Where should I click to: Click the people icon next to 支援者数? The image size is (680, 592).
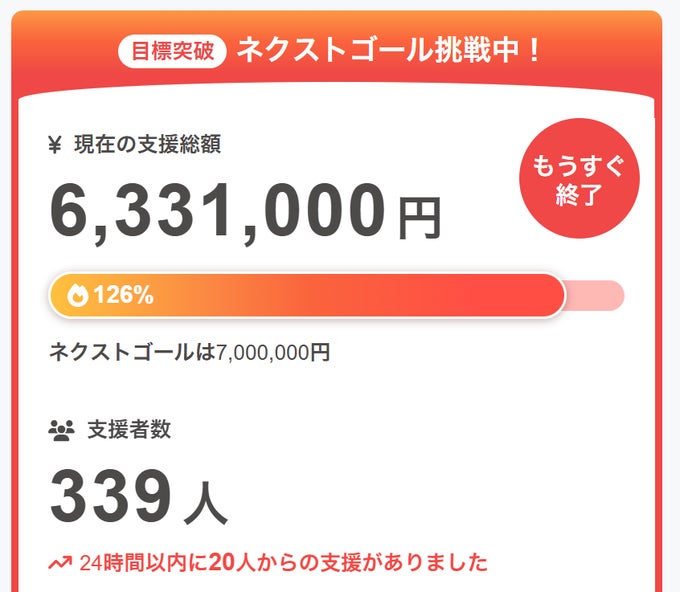62,430
